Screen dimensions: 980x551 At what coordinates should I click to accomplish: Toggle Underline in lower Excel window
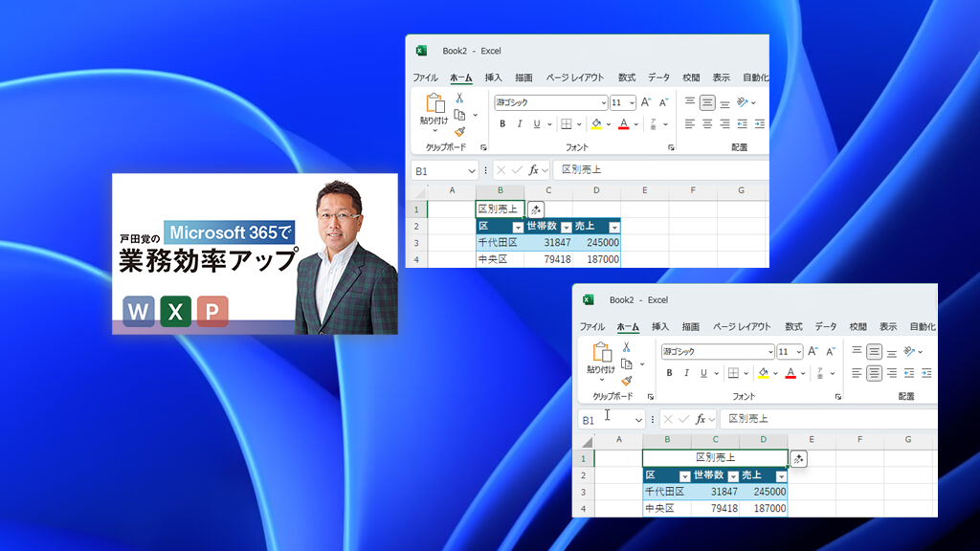(703, 373)
